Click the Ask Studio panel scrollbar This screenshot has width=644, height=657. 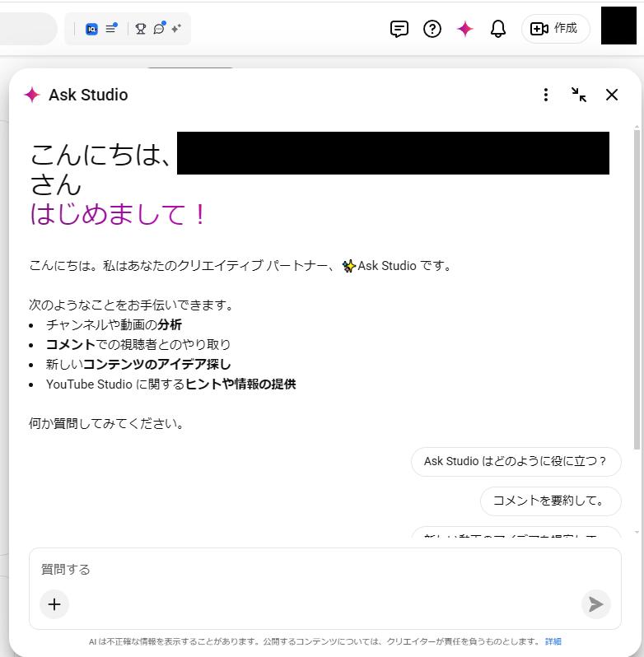click(x=637, y=289)
